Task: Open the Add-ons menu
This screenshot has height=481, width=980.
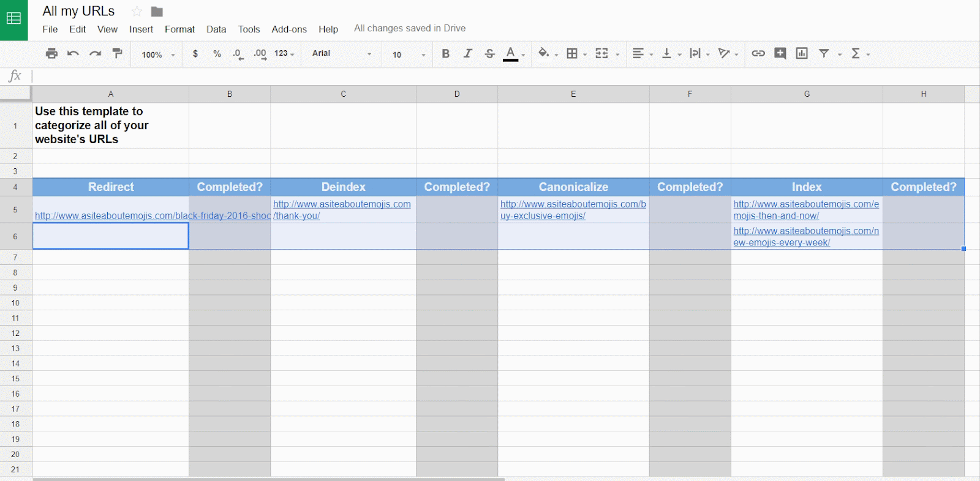Action: [289, 29]
